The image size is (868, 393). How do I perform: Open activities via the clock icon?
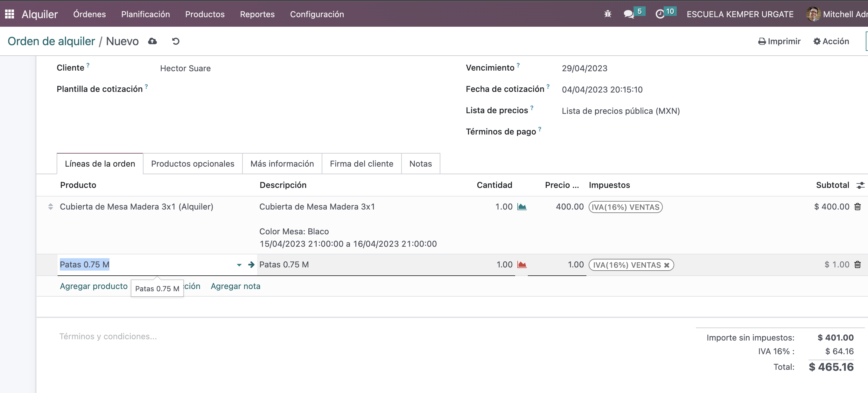(x=661, y=14)
